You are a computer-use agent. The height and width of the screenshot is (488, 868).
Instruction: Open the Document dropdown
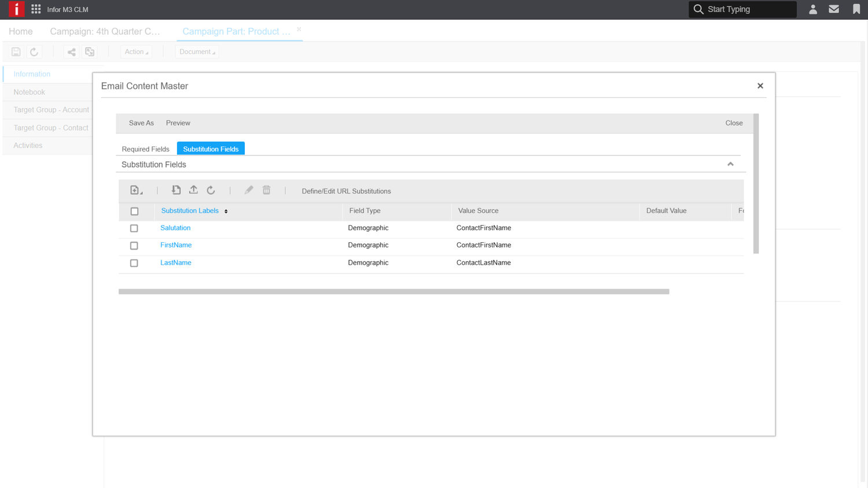(197, 51)
